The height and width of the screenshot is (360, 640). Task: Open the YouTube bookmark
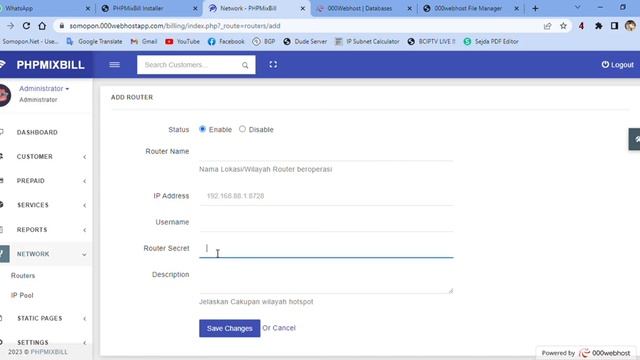pos(182,42)
